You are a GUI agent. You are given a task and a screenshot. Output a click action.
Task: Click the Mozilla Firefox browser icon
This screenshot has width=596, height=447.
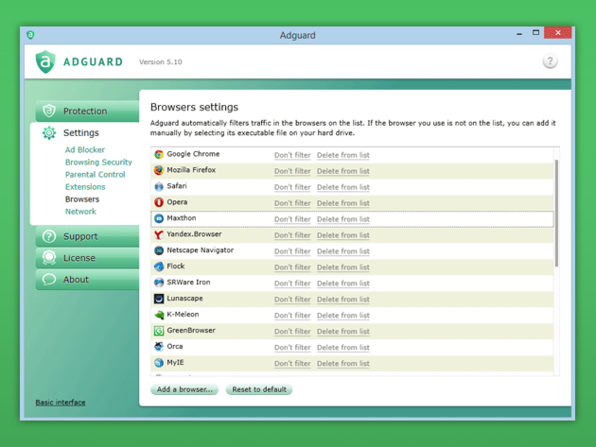coord(159,170)
